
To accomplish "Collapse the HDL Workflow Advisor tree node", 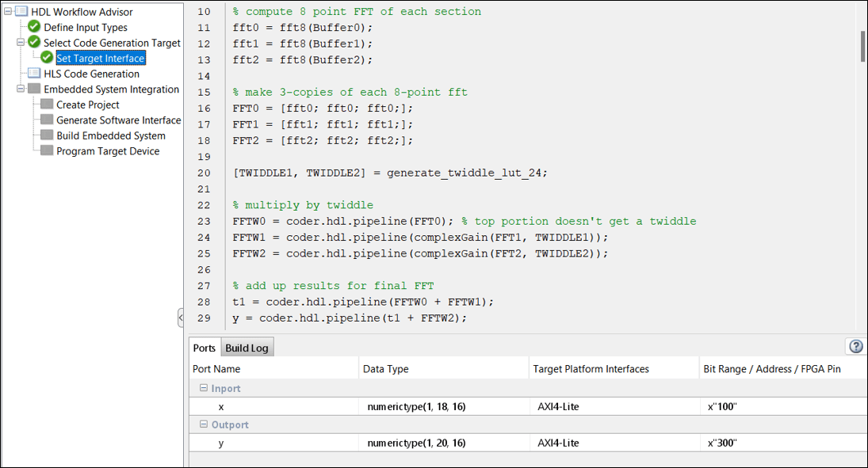I will [x=7, y=11].
